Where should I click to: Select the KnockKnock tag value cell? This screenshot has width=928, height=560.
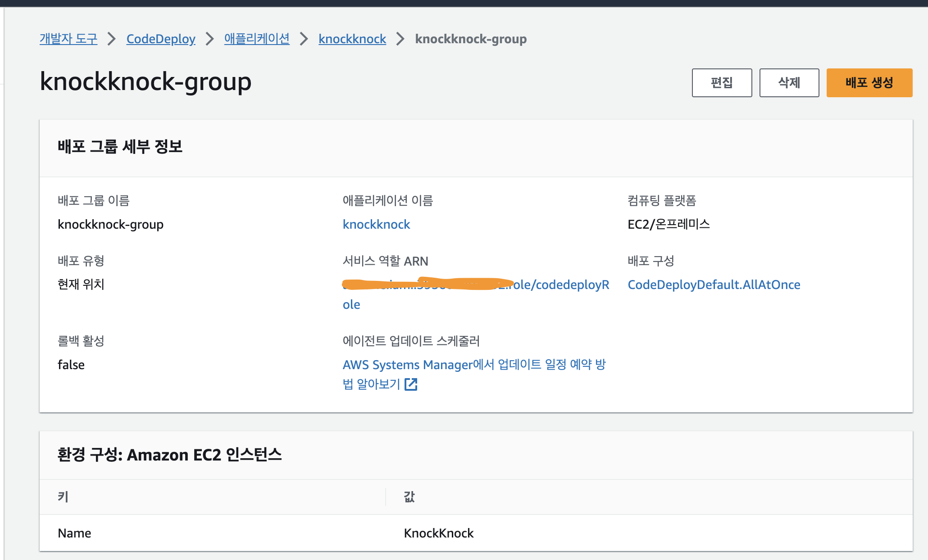pos(438,533)
